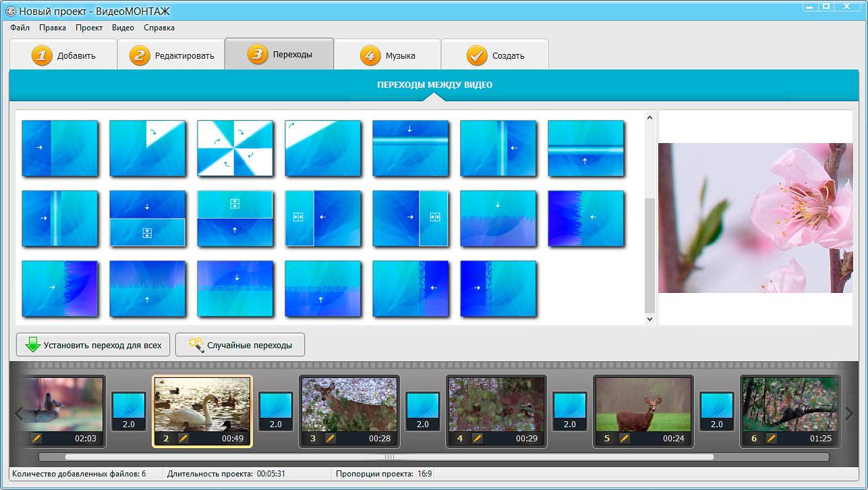Switch to the Добавить tab
Viewport: 868px width, 490px height.
coord(63,55)
